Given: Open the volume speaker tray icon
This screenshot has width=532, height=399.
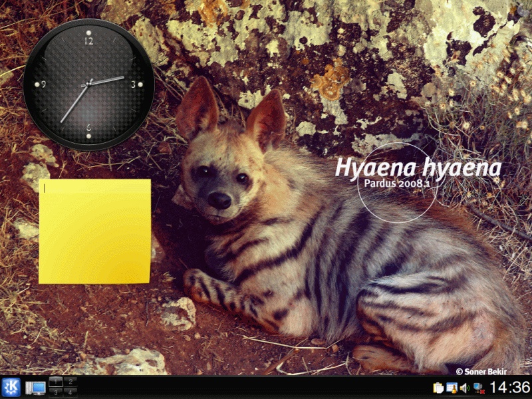Looking at the screenshot, I should (464, 388).
